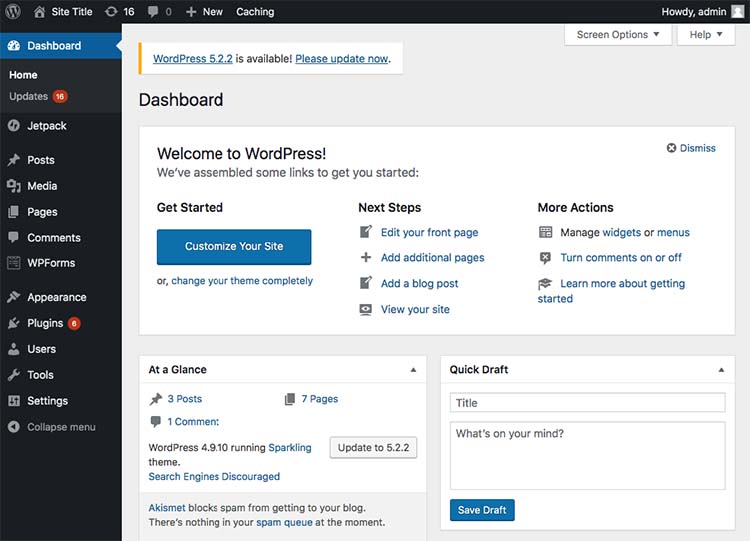This screenshot has height=541, width=750.
Task: Open the Plugins menu in sidebar
Action: [45, 323]
